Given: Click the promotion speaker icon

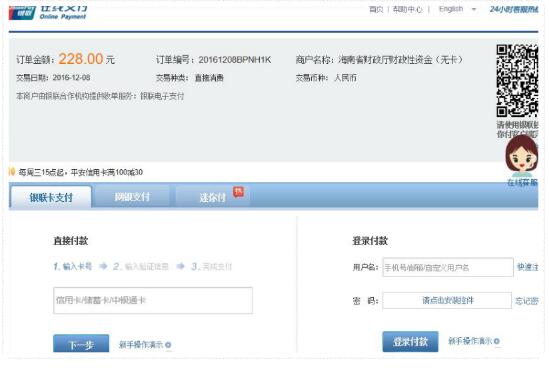Looking at the screenshot, I should (12, 172).
